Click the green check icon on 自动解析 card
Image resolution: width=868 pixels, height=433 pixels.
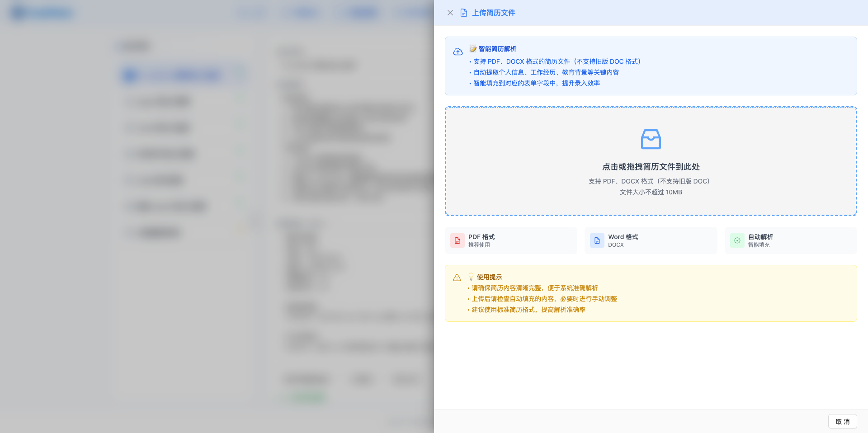tap(737, 240)
